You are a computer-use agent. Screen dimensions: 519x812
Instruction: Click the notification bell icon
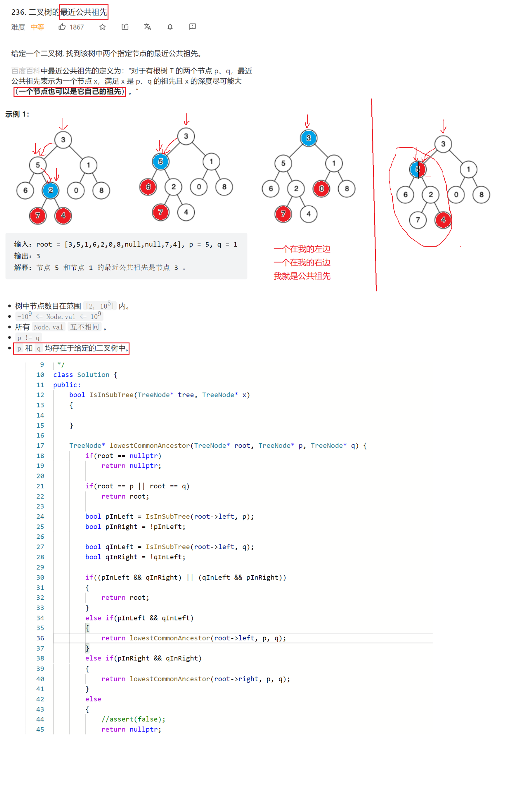click(170, 27)
